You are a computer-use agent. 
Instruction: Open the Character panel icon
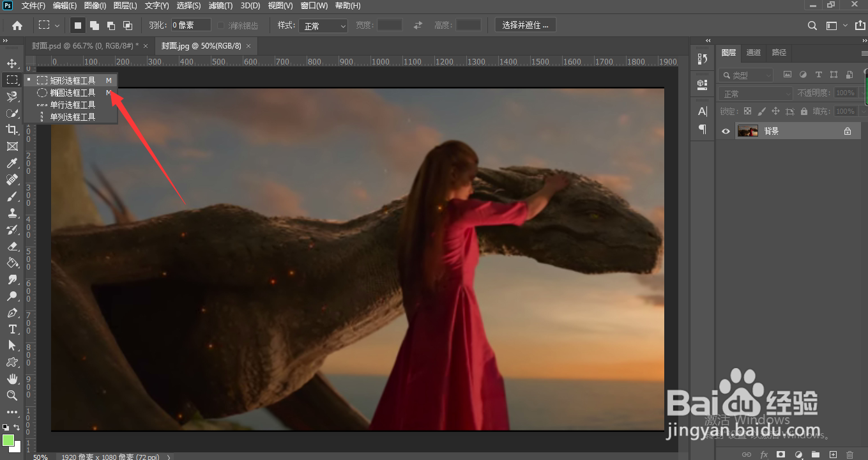pos(703,111)
